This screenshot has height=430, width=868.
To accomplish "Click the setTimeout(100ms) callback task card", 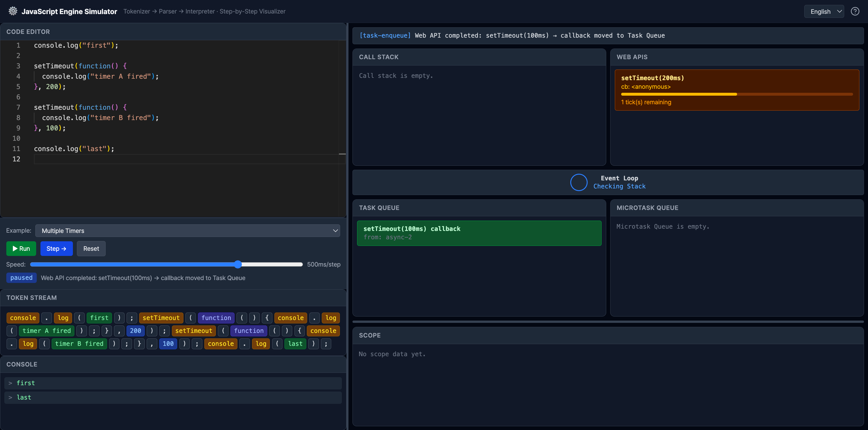I will (479, 233).
